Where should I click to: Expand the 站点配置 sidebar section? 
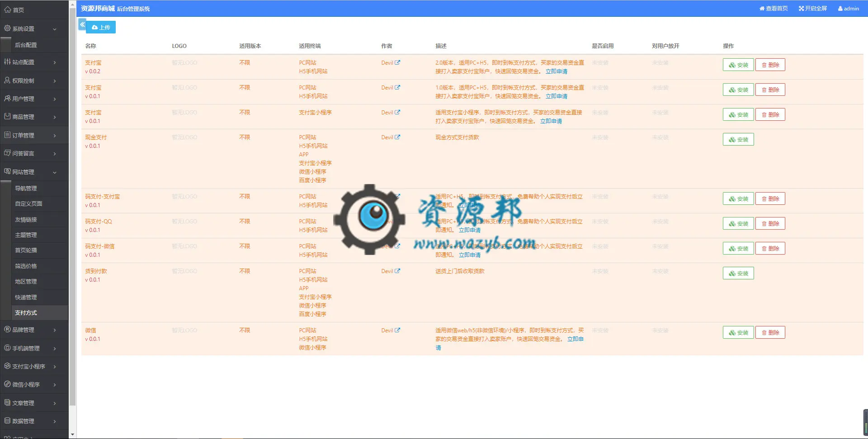click(34, 62)
